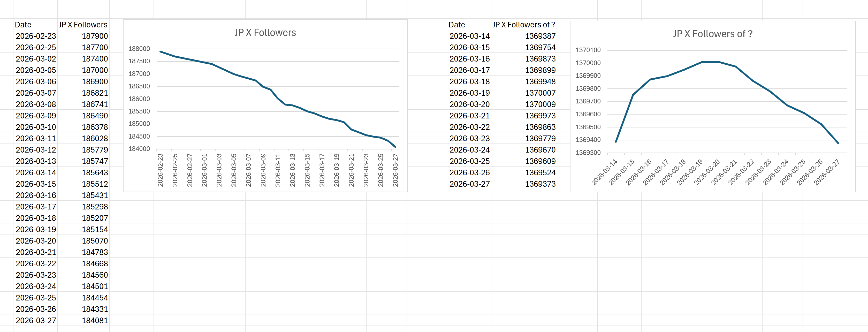Select the cell with value 186028
The image size is (868, 332).
[95, 139]
